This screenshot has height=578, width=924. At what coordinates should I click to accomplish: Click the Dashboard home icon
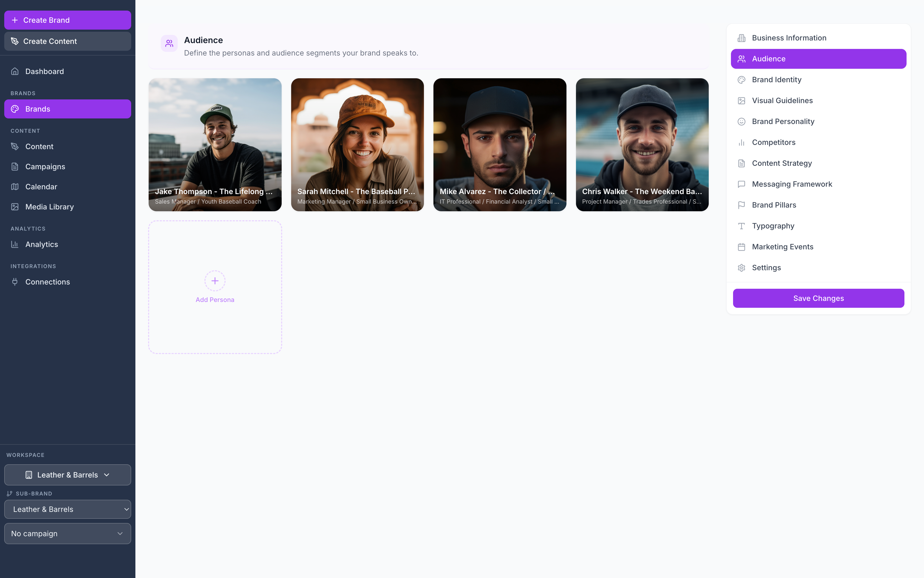coord(15,71)
